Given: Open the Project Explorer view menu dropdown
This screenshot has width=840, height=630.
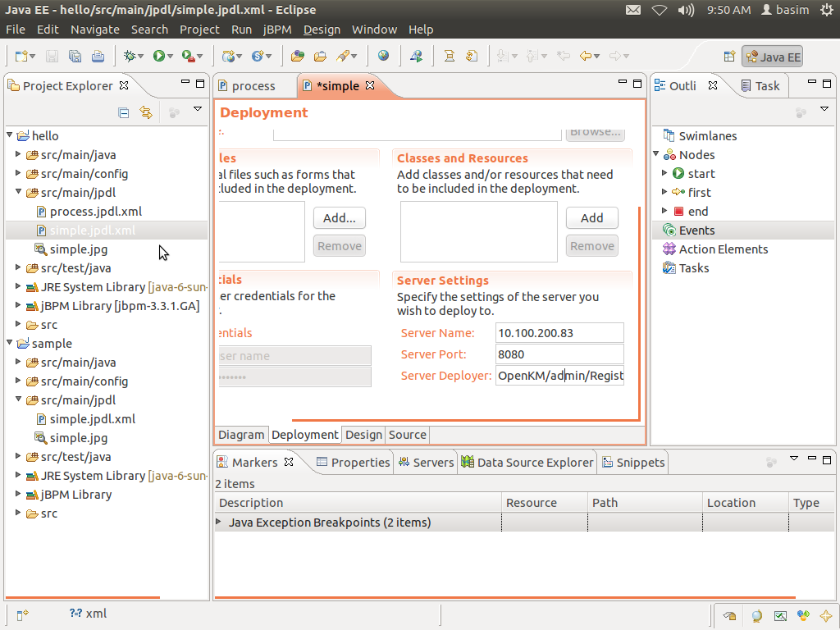Looking at the screenshot, I should (x=198, y=110).
